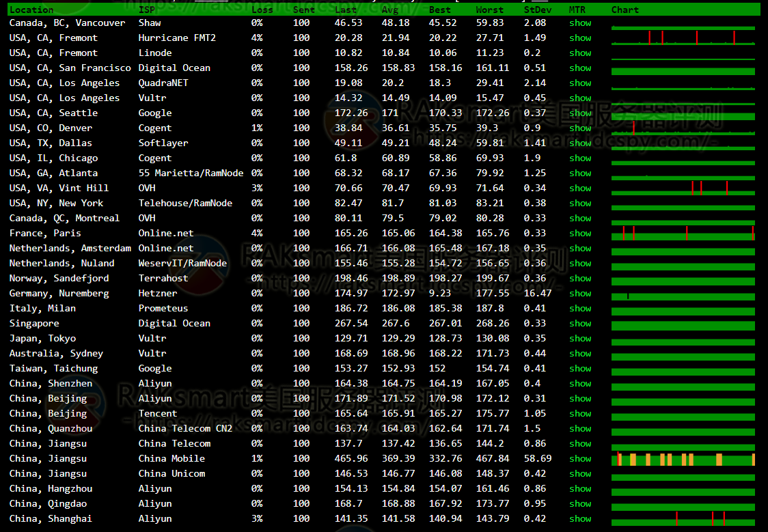Select location 'USA, NY, New York'
The width and height of the screenshot is (768, 532).
click(56, 204)
